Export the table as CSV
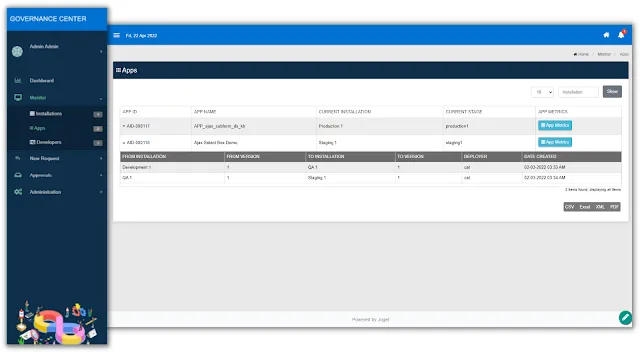The height and width of the screenshot is (360, 640). pos(569,207)
